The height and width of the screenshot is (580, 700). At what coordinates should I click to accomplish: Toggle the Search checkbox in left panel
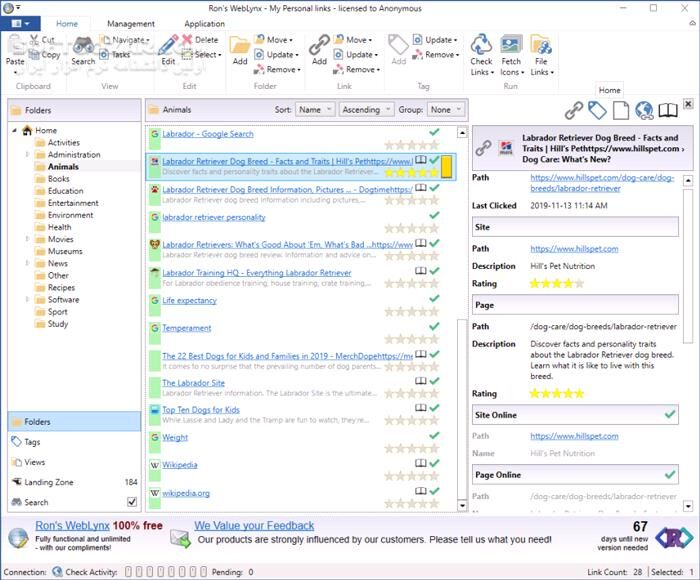click(x=131, y=502)
